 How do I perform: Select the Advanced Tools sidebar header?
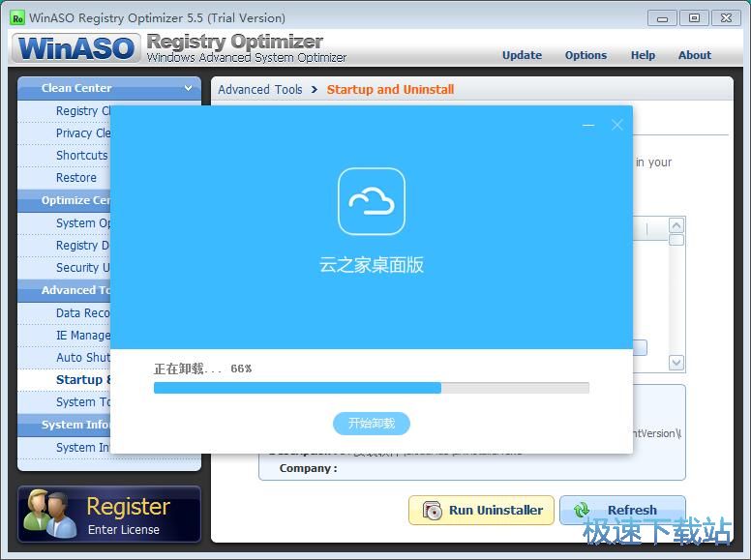(x=65, y=290)
